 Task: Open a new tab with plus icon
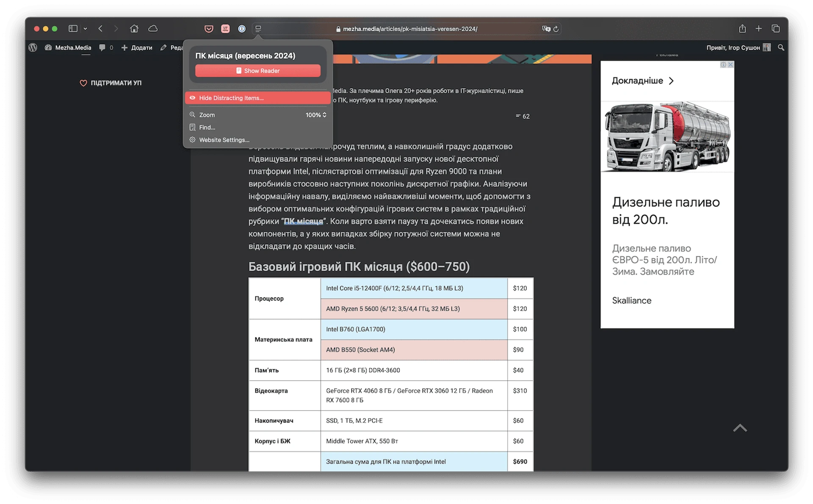pyautogui.click(x=759, y=29)
